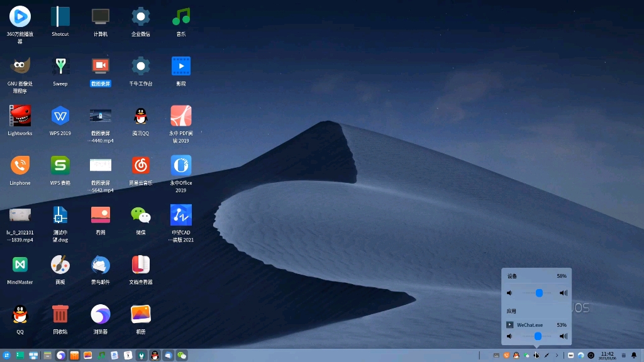Image resolution: width=644 pixels, height=362 pixels.
Task: Open the orange app store taskbar icon
Action: [x=74, y=356]
